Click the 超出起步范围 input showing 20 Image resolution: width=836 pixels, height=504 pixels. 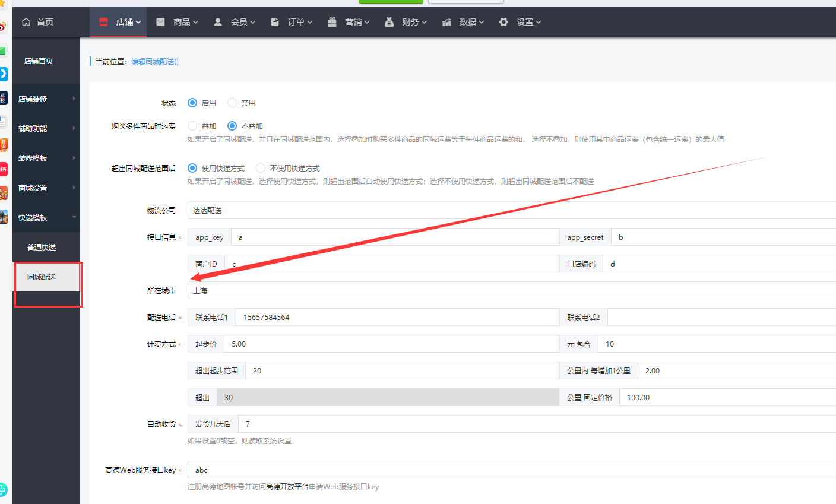[402, 370]
